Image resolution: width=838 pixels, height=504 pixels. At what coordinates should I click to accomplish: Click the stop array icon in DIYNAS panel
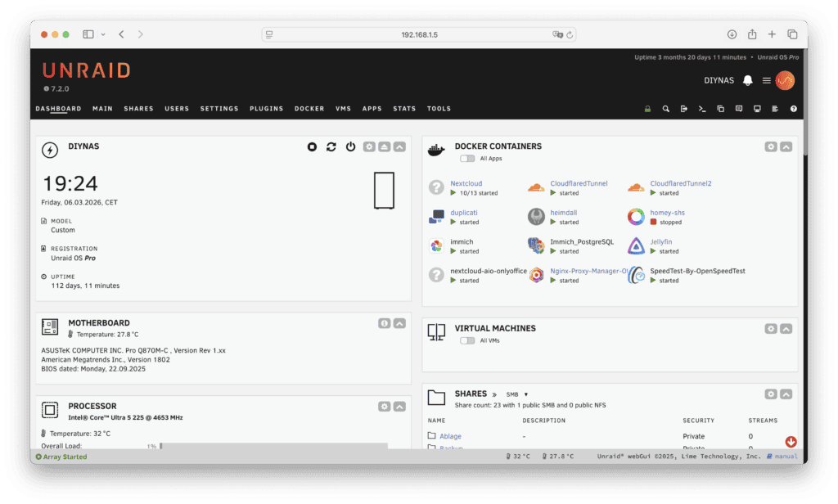tap(312, 146)
